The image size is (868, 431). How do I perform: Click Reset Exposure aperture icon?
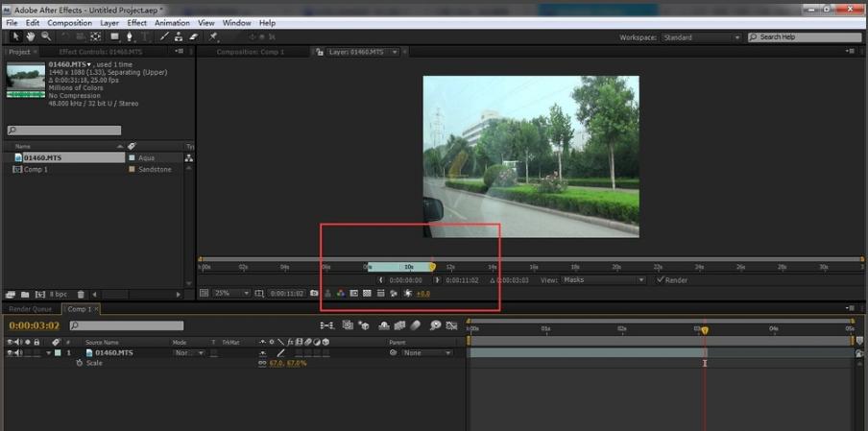(x=408, y=293)
